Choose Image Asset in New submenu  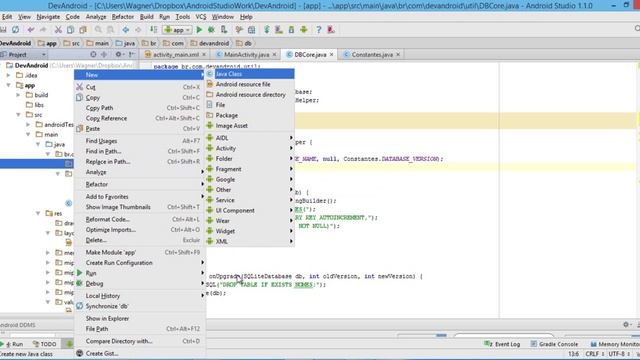pyautogui.click(x=249, y=126)
